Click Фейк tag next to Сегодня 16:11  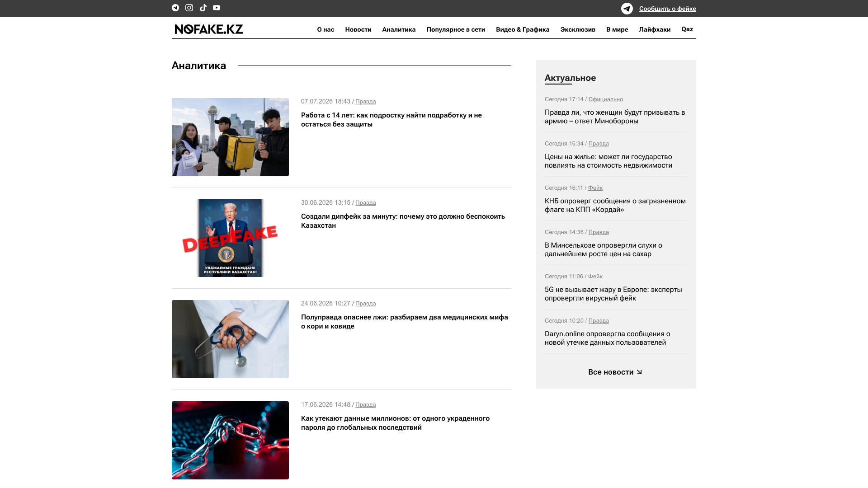tap(595, 188)
